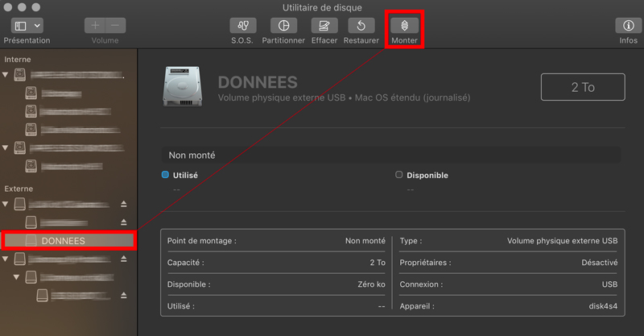Viewport: 644px width, 336px height.
Task: Click the S.O.S. first aid icon
Action: [242, 26]
